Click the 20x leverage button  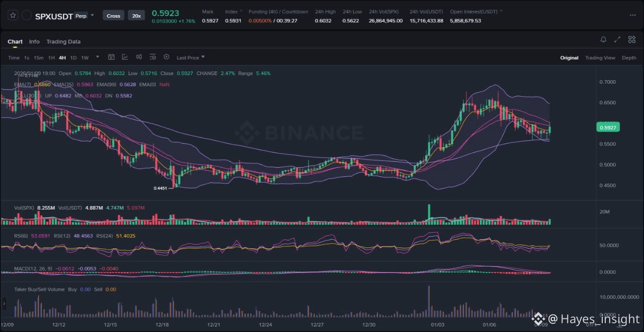pyautogui.click(x=136, y=16)
